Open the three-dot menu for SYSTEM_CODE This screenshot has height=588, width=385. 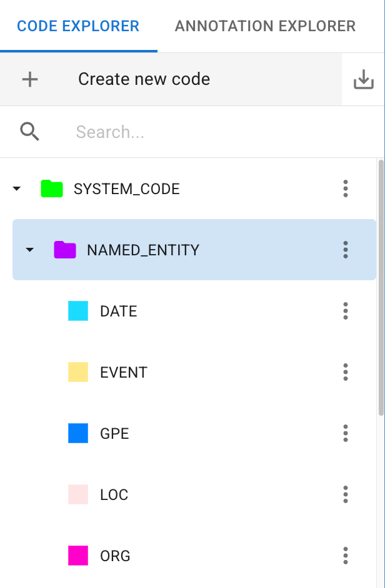pos(346,189)
